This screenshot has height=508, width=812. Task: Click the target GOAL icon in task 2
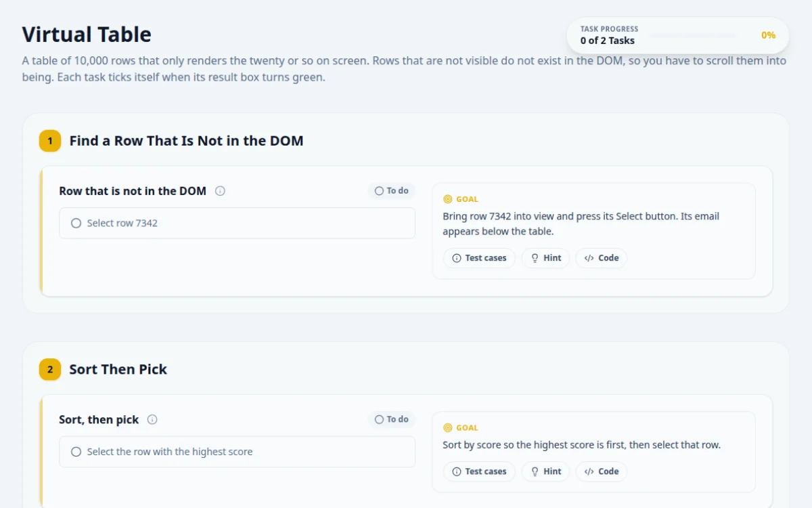[447, 427]
